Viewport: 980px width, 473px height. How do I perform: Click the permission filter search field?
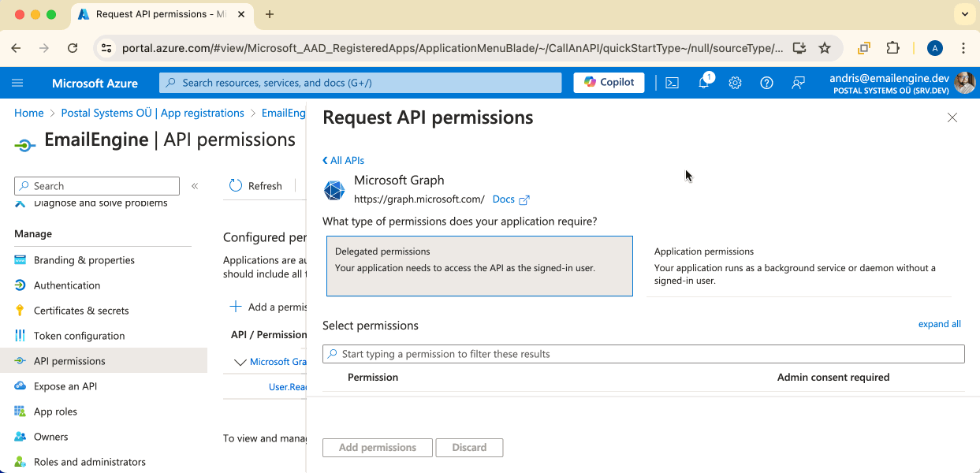point(643,353)
